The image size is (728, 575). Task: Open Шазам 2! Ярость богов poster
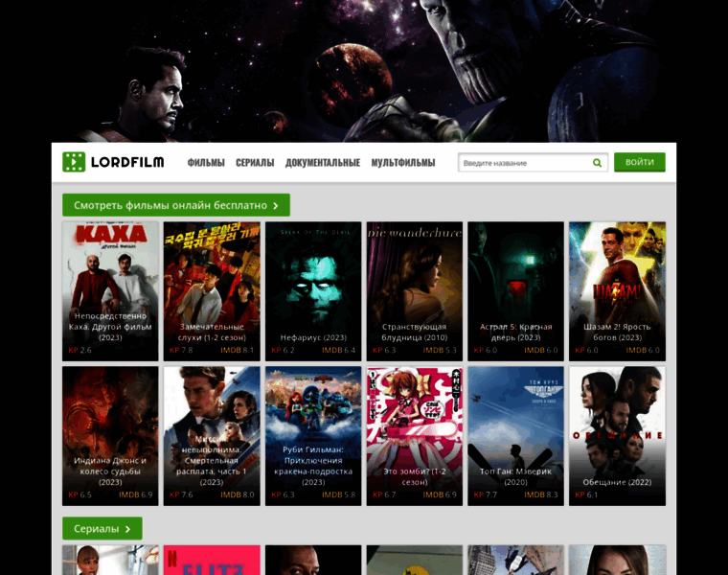[x=617, y=291]
